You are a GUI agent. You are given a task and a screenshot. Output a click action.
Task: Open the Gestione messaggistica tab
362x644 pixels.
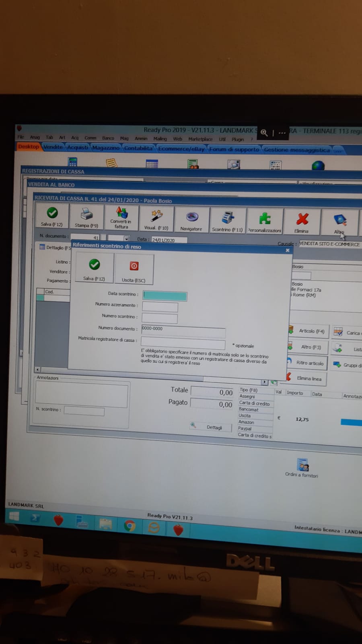point(297,150)
